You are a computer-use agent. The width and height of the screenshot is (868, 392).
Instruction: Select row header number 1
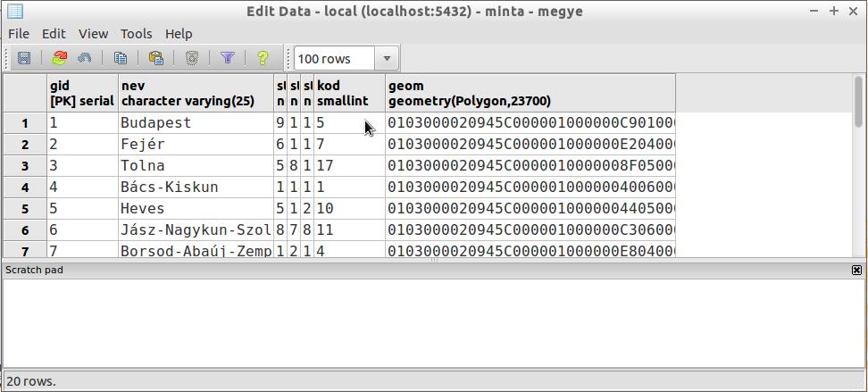point(25,123)
